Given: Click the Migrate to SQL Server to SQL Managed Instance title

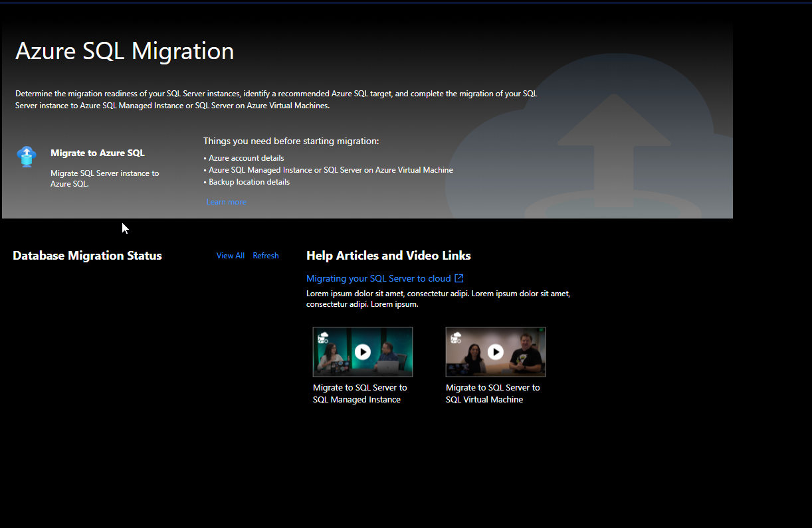Looking at the screenshot, I should coord(359,393).
